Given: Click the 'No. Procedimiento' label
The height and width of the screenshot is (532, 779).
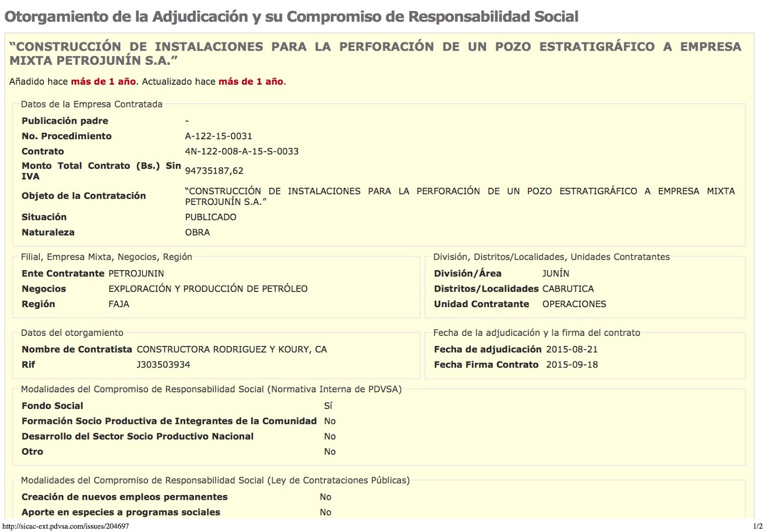Looking at the screenshot, I should (66, 136).
